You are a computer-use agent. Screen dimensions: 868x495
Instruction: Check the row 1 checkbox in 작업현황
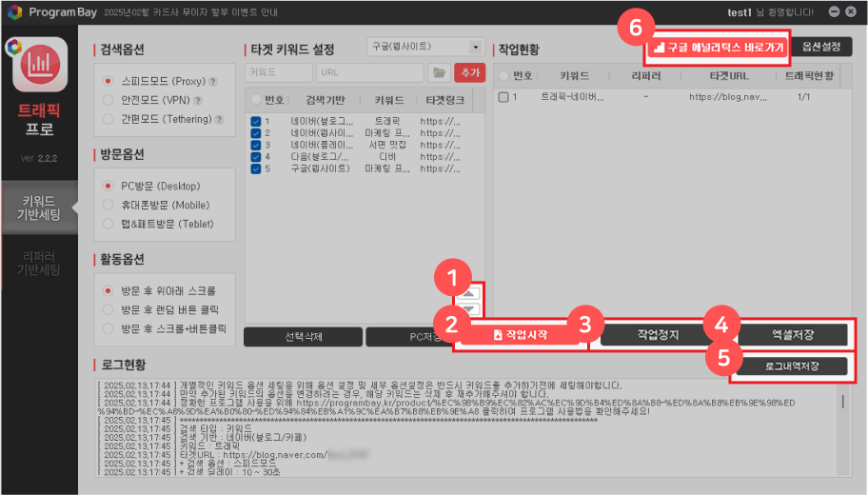[503, 96]
